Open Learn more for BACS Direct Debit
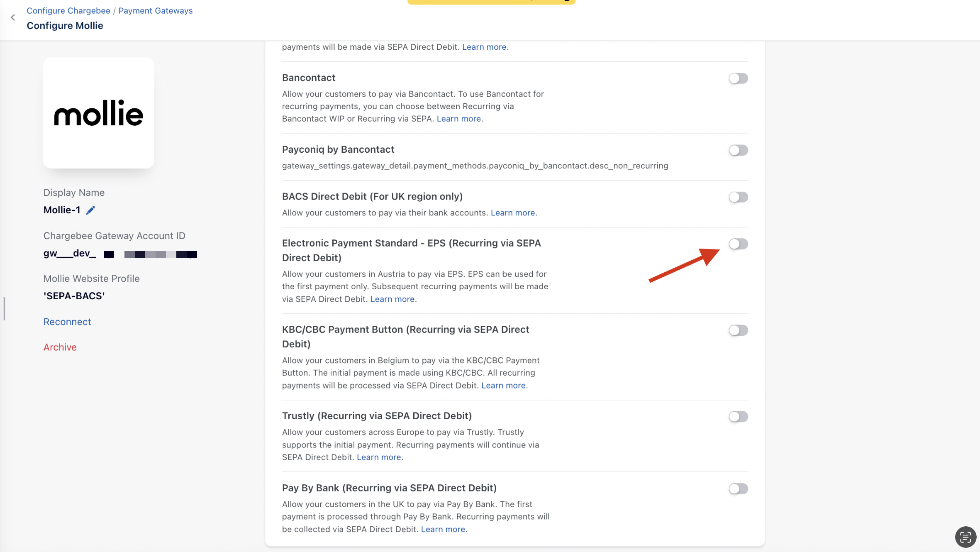 (x=513, y=213)
